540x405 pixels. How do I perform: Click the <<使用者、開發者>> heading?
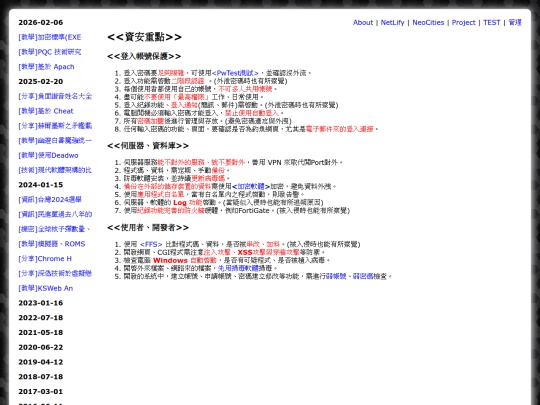[x=148, y=228]
